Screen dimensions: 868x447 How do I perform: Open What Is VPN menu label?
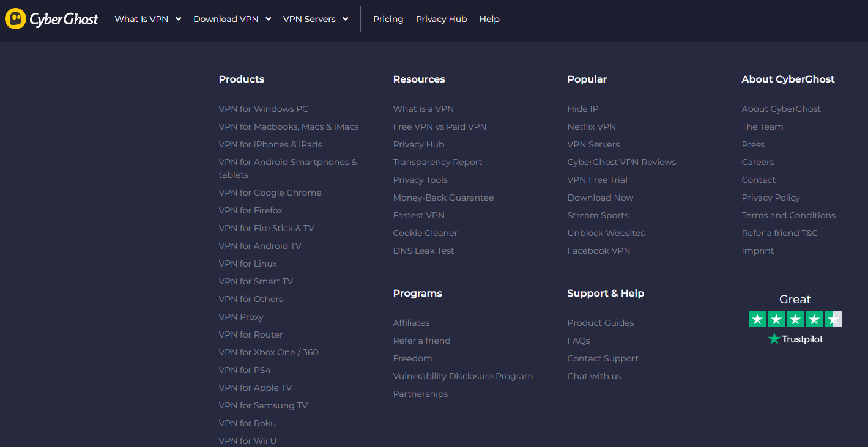141,19
